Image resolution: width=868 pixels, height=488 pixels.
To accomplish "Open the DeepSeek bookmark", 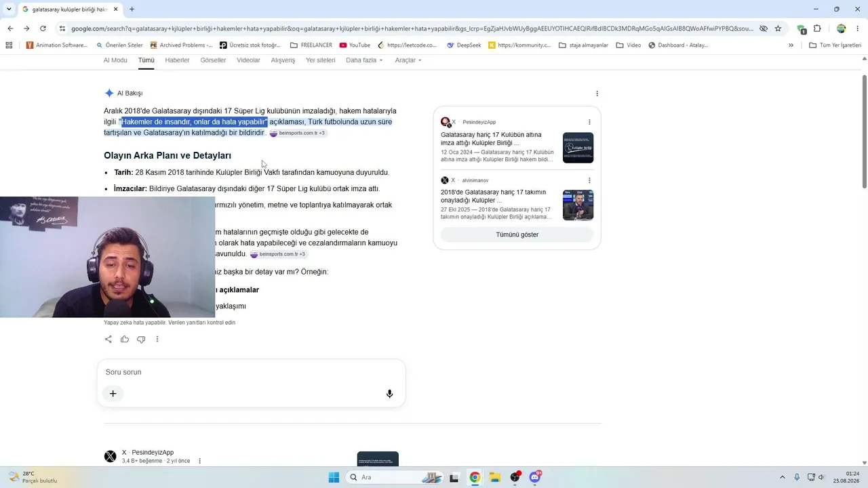I will [464, 45].
